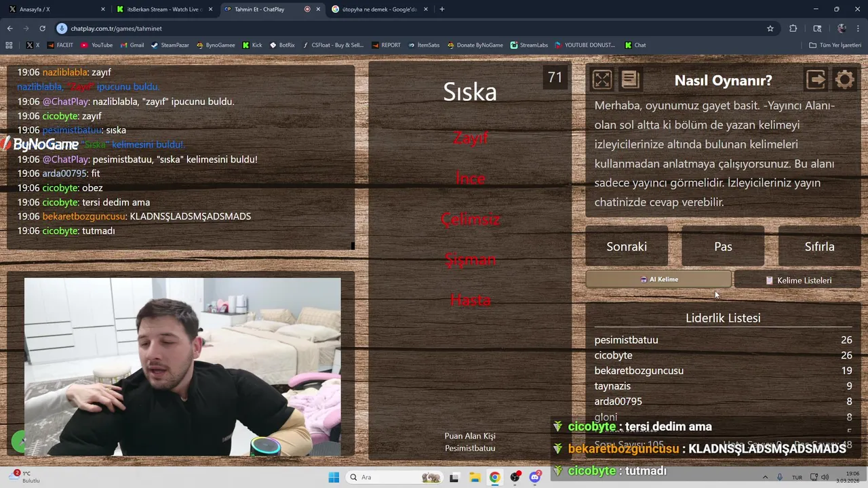This screenshot has width=868, height=488.
Task: Open the SteamPazar bookmark
Action: pyautogui.click(x=170, y=45)
